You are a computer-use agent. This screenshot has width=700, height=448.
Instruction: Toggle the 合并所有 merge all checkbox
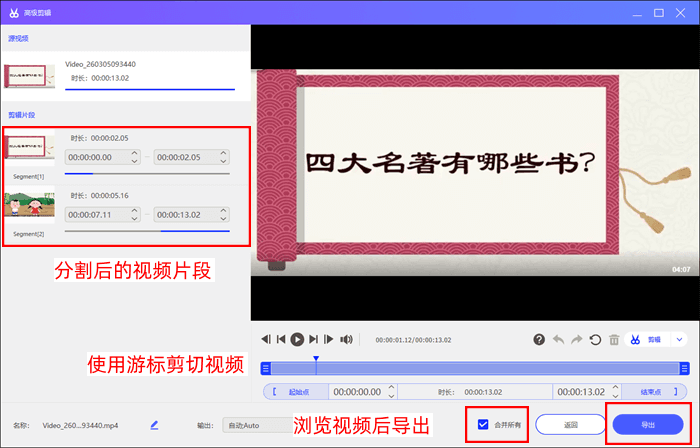tap(483, 424)
